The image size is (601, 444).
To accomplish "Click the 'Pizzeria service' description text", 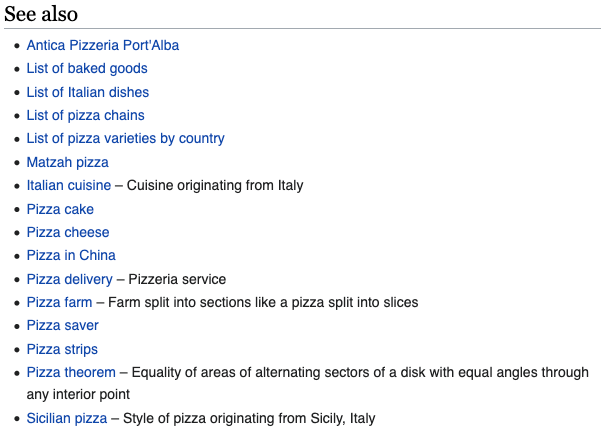I will [177, 279].
